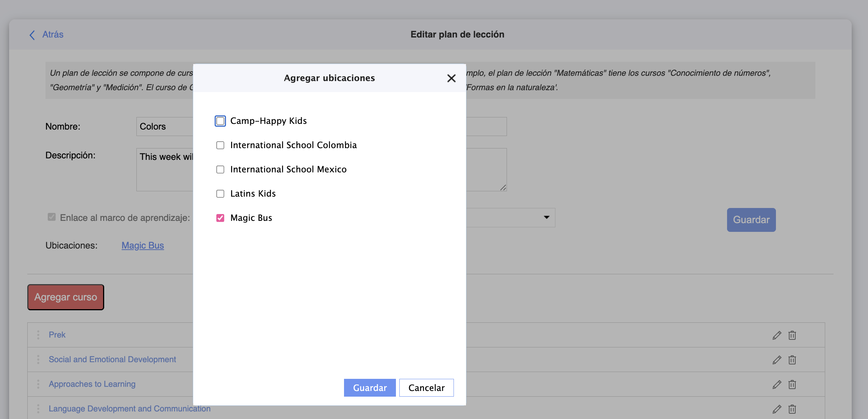Click the Atrás back chevron
This screenshot has height=419, width=868.
pyautogui.click(x=33, y=35)
